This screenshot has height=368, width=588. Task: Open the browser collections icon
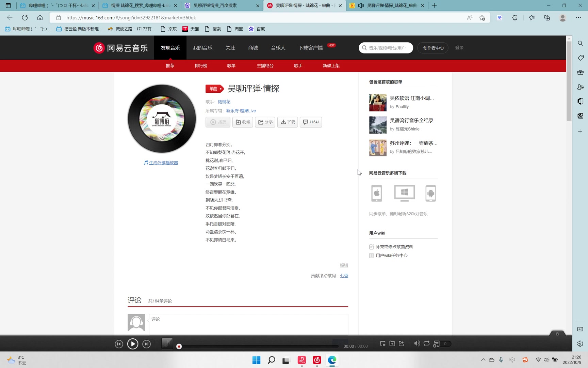pos(547,17)
